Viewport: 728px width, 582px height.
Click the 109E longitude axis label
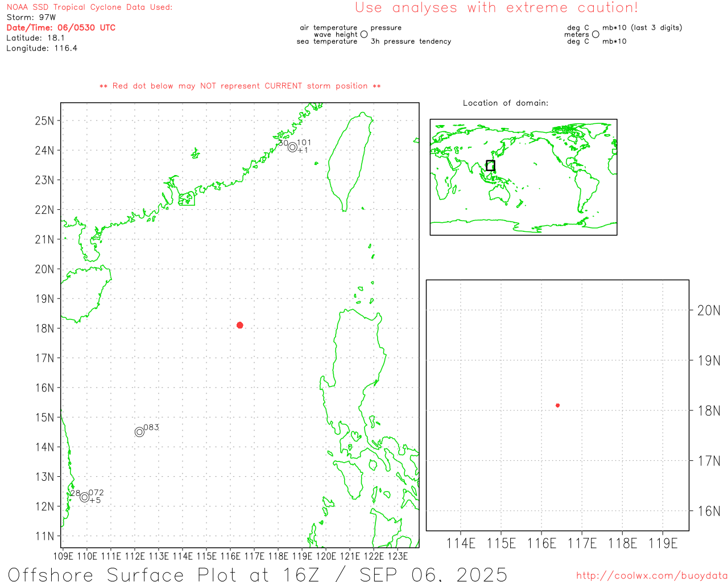63,556
